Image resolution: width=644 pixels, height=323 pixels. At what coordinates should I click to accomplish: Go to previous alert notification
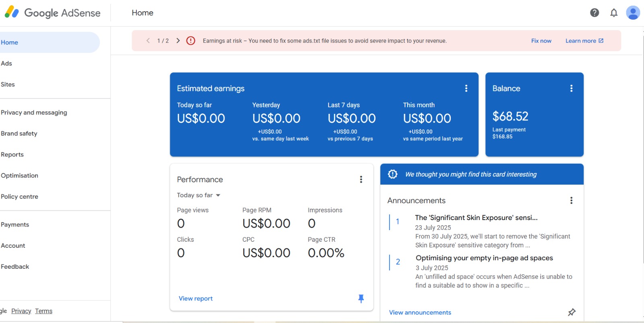tap(148, 41)
